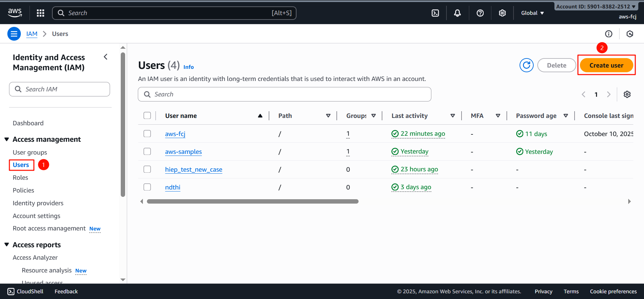Check the aws-fcj user row

pos(147,134)
